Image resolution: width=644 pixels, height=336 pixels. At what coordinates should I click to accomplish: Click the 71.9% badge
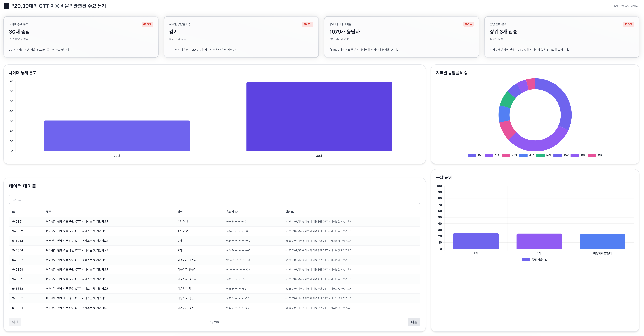628,24
